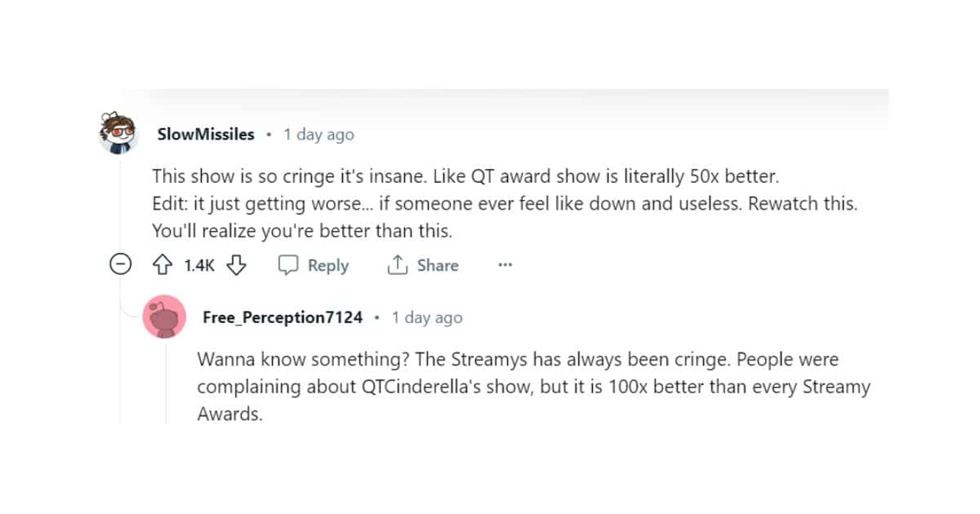Click "You'll realize you're better than this" line
This screenshot has width=980, height=514.
point(301,231)
